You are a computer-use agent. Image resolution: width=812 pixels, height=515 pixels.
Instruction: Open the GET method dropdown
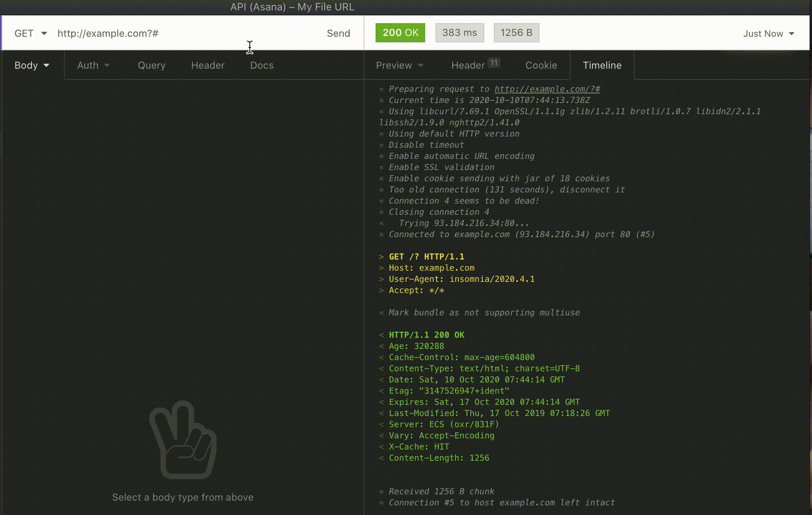(x=31, y=33)
